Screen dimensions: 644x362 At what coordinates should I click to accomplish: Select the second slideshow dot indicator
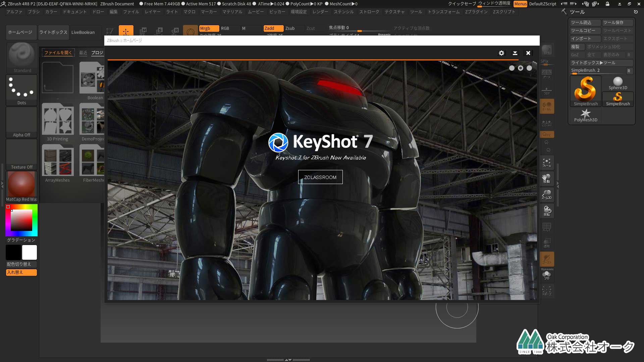click(520, 68)
